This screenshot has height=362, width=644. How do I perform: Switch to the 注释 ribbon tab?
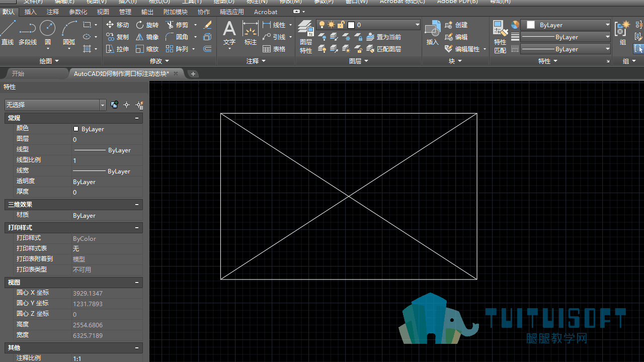coord(52,12)
